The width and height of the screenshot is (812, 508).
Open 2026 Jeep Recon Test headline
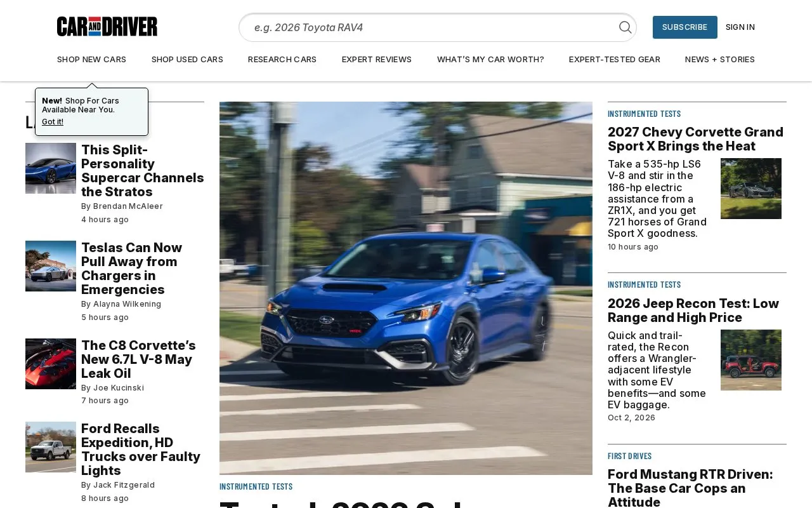coord(693,311)
